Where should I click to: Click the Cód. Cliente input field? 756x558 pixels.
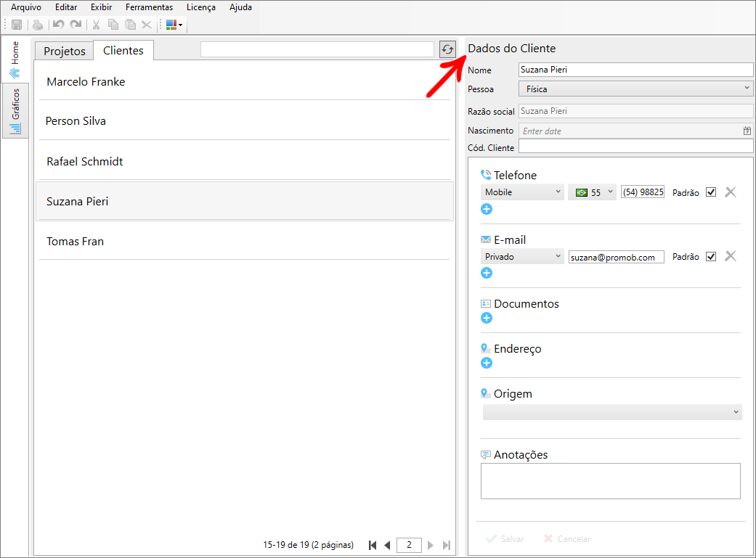tap(635, 147)
